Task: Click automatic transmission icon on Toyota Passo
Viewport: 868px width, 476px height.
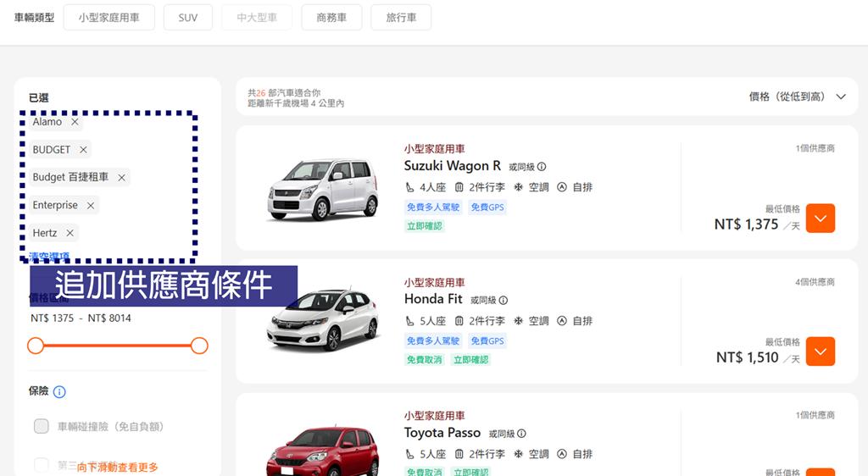Action: pos(562,454)
